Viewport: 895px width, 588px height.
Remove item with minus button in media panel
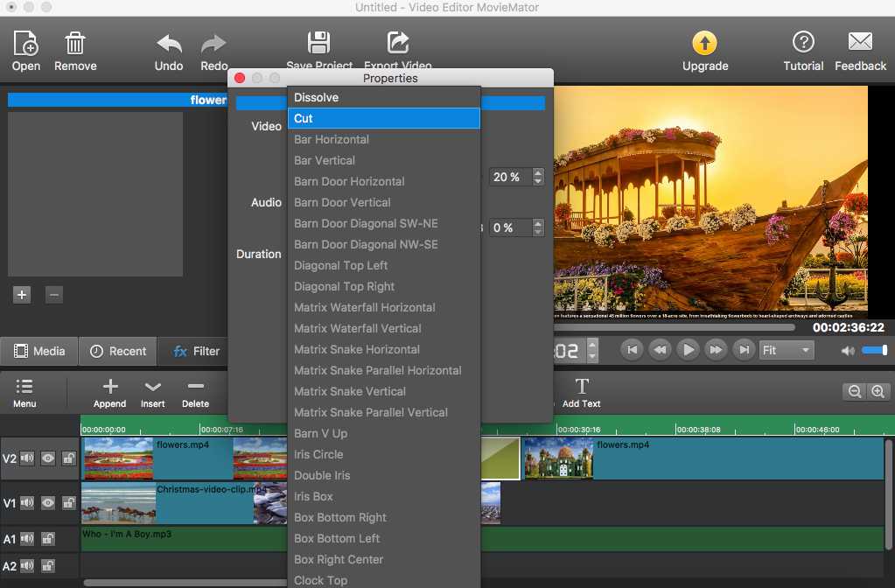(x=53, y=295)
